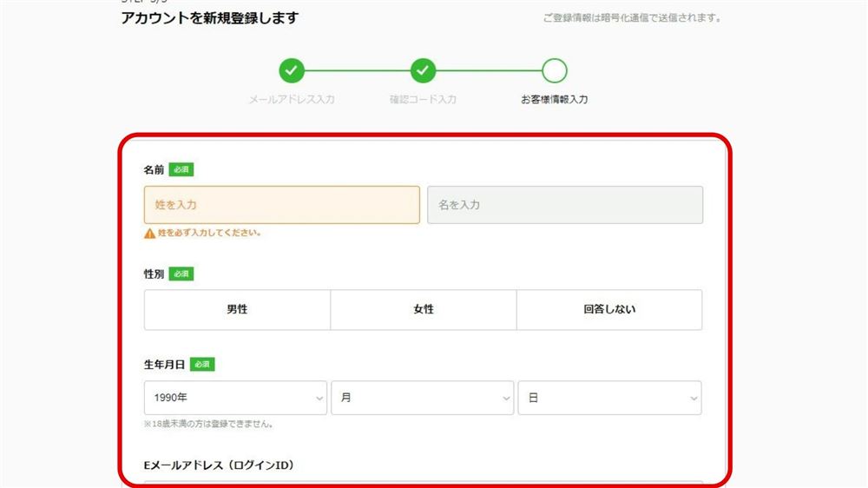This screenshot has height=488, width=868.
Task: Click the 必須 badge beside 名前
Action: [x=181, y=169]
